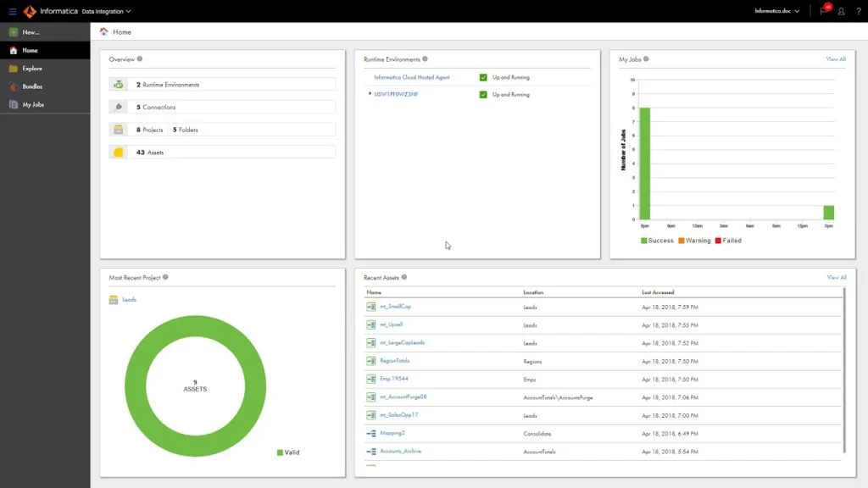Click the help question mark icon
This screenshot has width=868, height=488.
point(858,11)
